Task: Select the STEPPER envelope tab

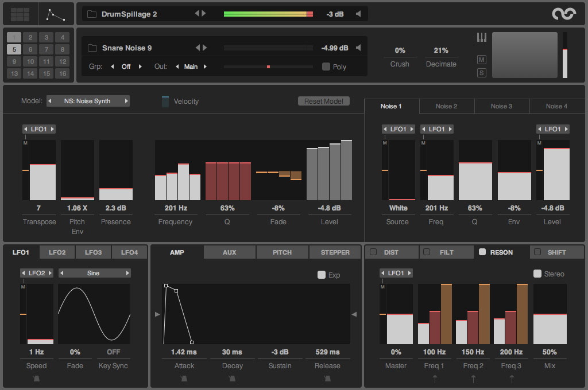Action: [335, 252]
